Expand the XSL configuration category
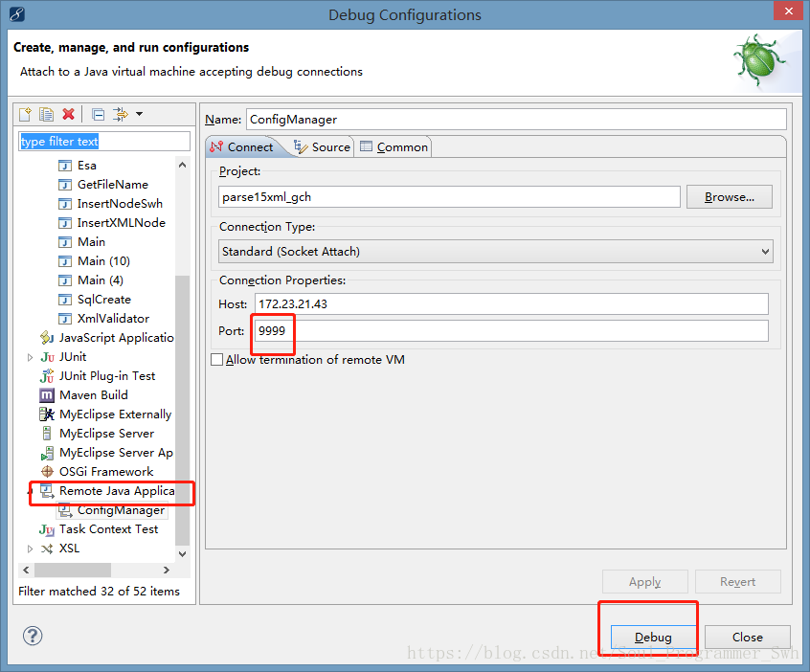Image resolution: width=810 pixels, height=672 pixels. [29, 548]
